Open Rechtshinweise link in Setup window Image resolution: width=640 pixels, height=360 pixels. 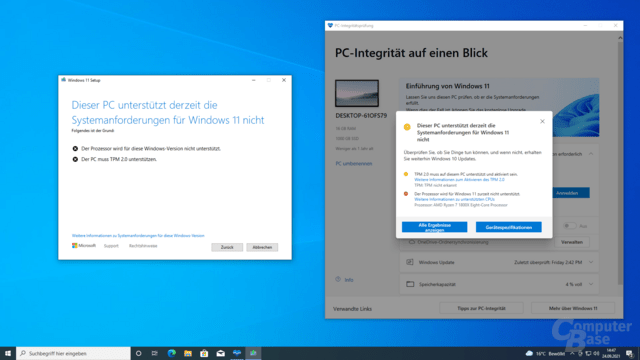coord(143,246)
